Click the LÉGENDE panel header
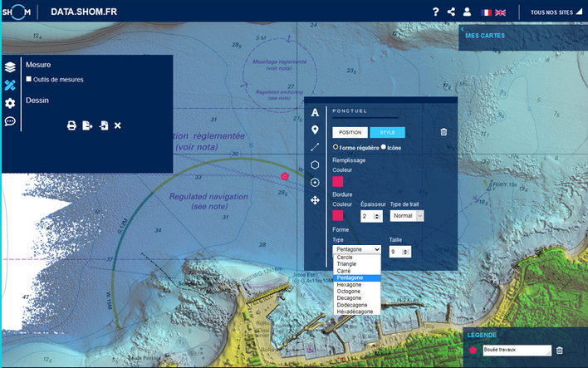The width and height of the screenshot is (588, 368). tap(482, 335)
